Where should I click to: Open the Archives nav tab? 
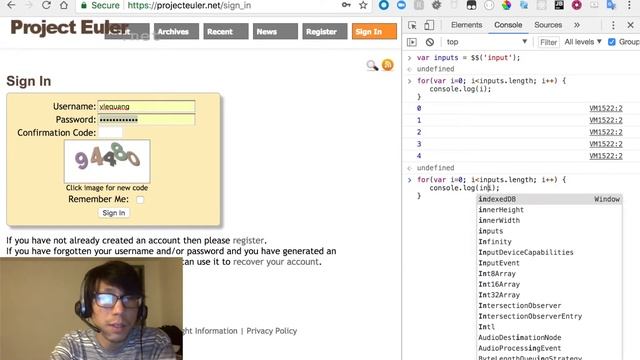pyautogui.click(x=176, y=31)
